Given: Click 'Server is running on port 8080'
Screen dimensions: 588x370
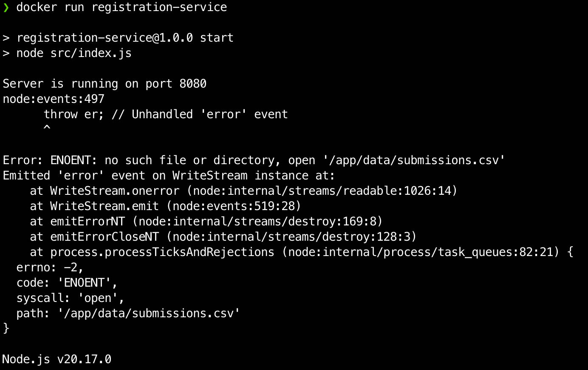Looking at the screenshot, I should [105, 84].
